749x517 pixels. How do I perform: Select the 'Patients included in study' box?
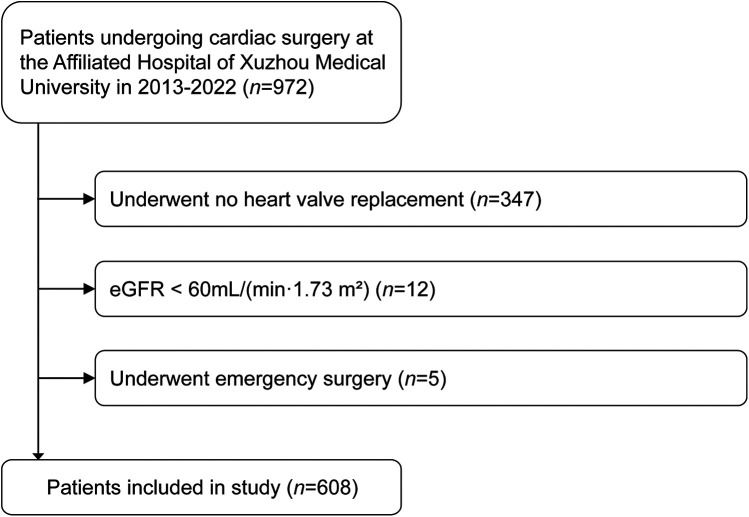[201, 487]
